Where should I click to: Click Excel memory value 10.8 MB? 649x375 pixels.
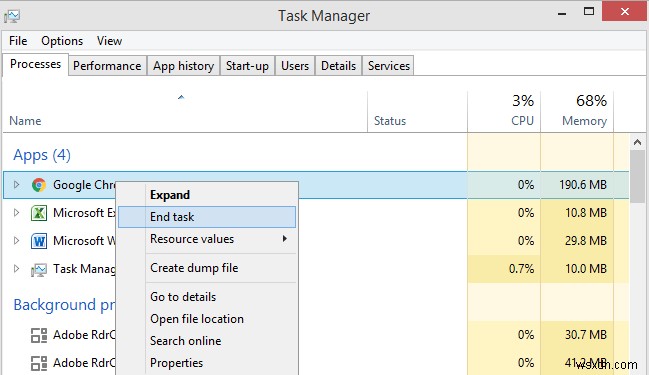point(586,213)
